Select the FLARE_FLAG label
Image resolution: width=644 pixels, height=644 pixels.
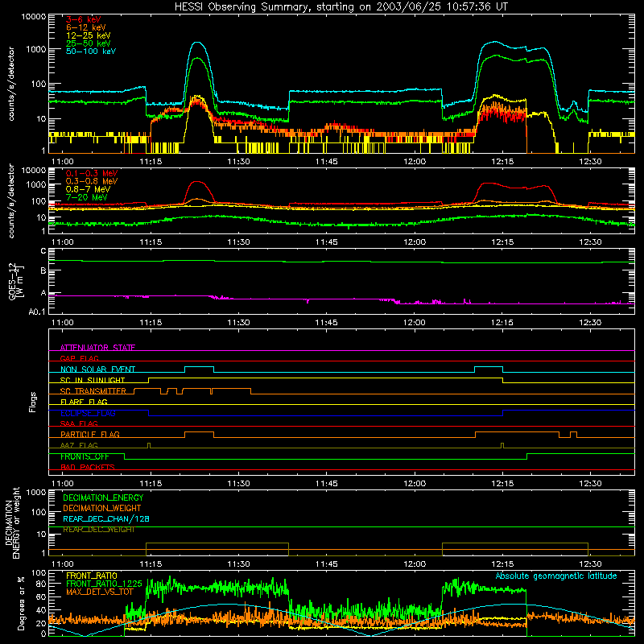[84, 402]
